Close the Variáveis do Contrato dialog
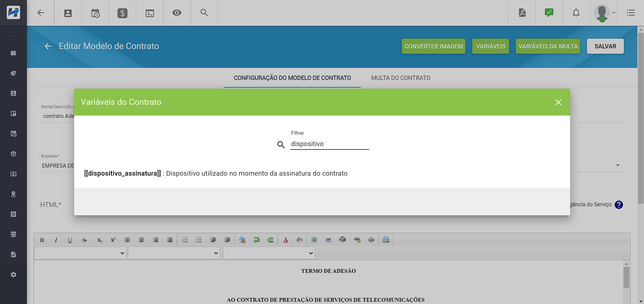Screen dimensions: 644x304 click(558, 102)
